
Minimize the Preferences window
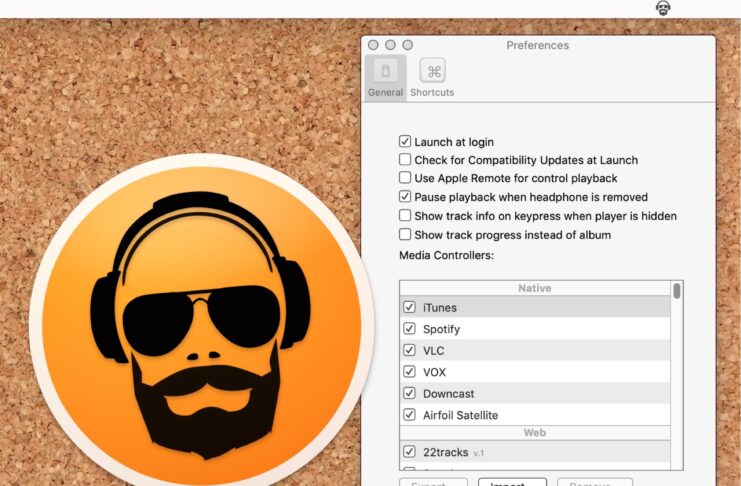point(390,45)
